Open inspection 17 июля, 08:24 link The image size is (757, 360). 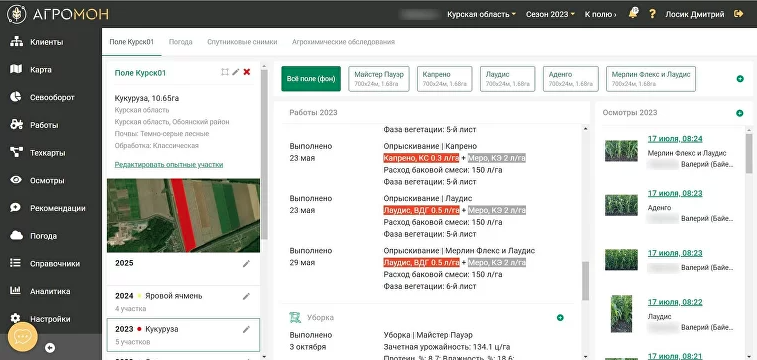(x=675, y=139)
